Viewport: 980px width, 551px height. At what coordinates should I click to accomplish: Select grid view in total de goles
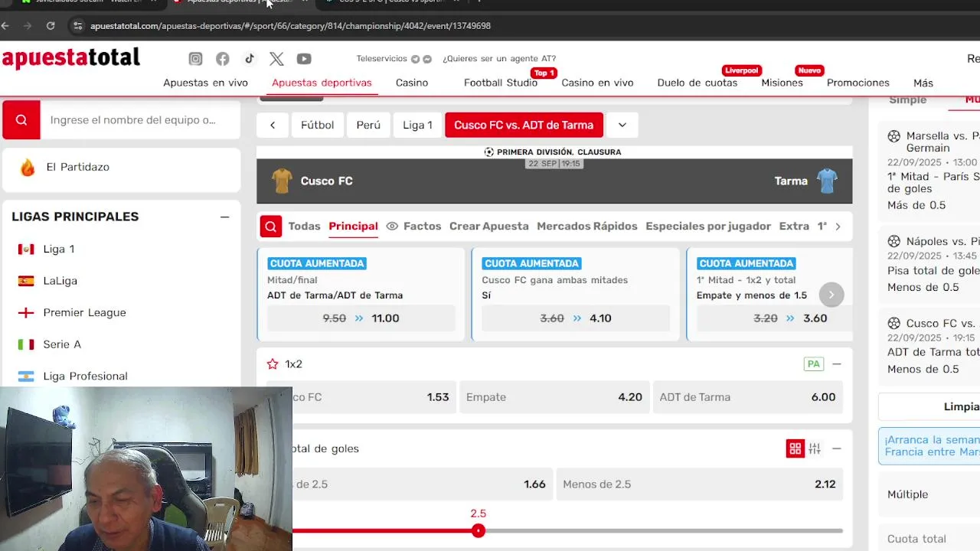pyautogui.click(x=795, y=448)
